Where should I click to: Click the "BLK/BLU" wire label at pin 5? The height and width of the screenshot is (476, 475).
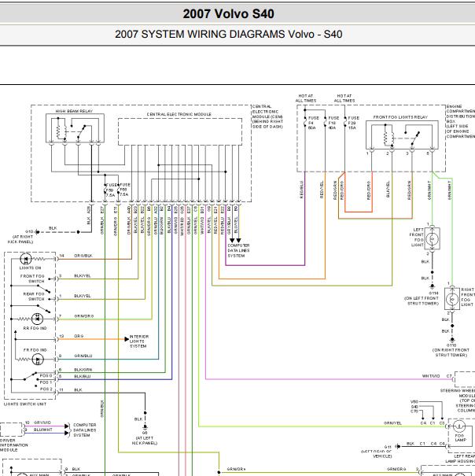point(83,376)
